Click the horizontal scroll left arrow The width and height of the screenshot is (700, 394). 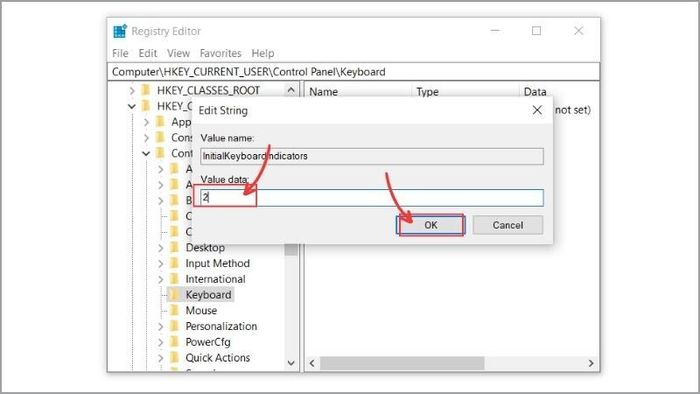coord(312,363)
